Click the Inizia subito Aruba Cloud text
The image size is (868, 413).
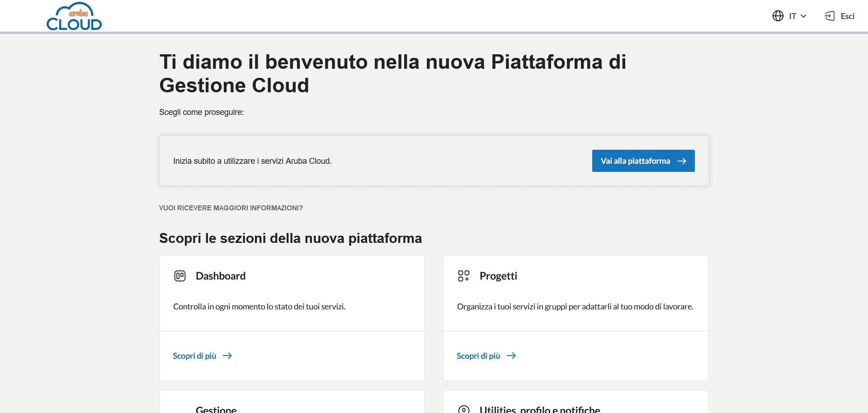(252, 161)
